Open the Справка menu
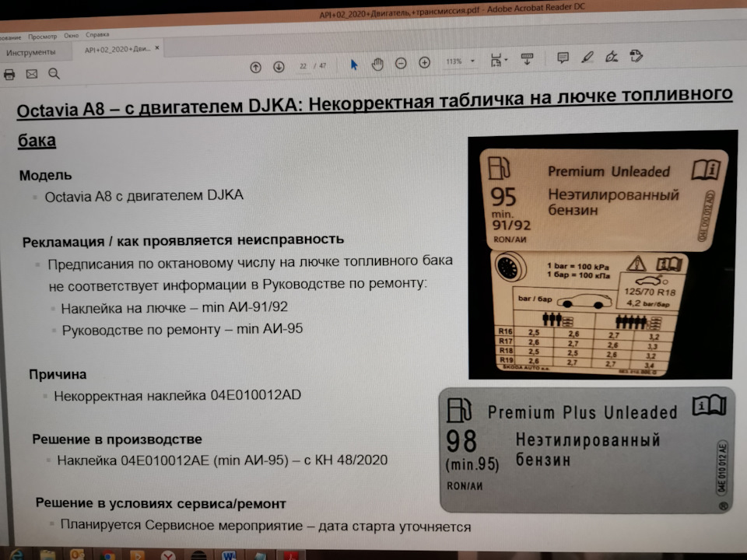 coord(97,34)
